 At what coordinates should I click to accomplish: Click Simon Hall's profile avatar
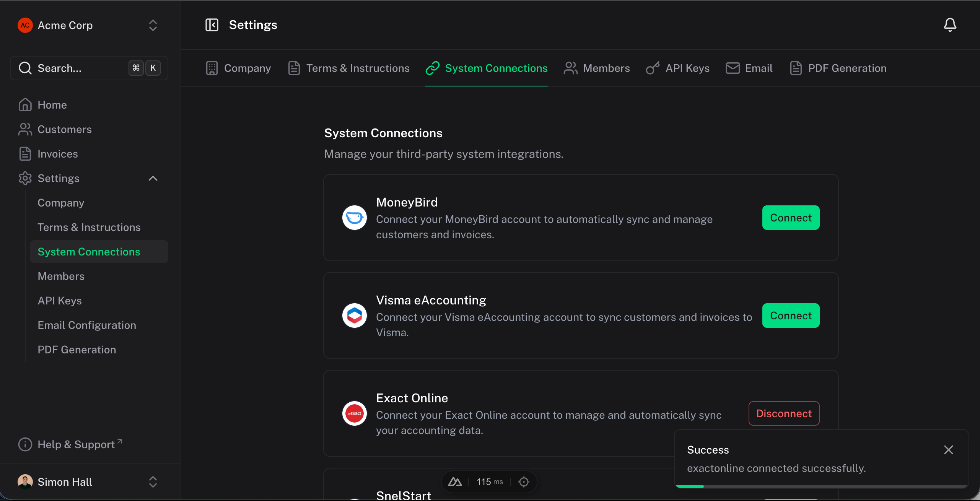click(x=25, y=482)
